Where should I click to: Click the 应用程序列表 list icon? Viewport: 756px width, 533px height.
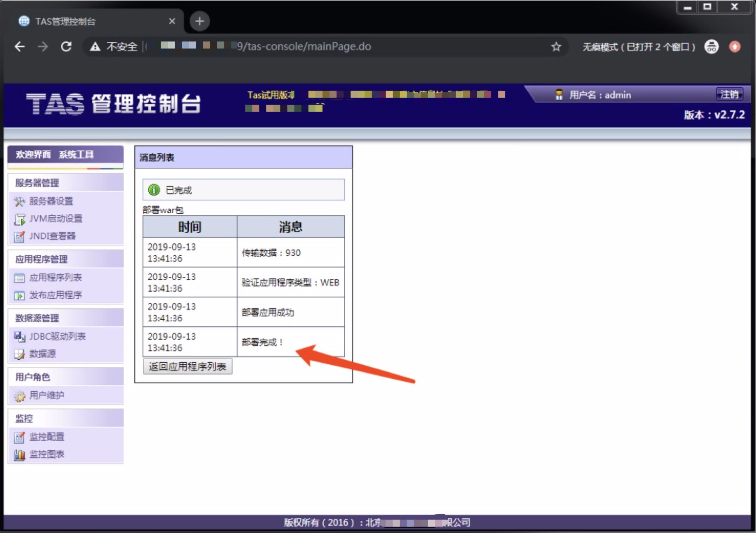19,278
